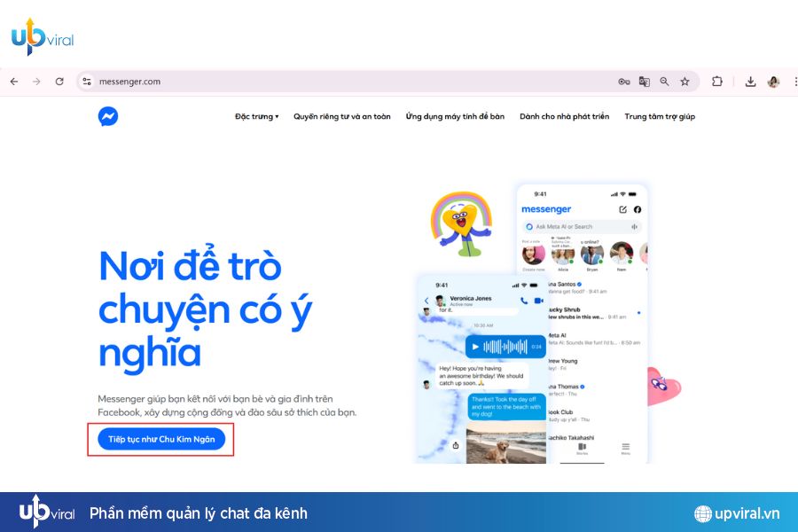Click the Messenger logo in the page header
Image resolution: width=798 pixels, height=532 pixels.
click(108, 116)
